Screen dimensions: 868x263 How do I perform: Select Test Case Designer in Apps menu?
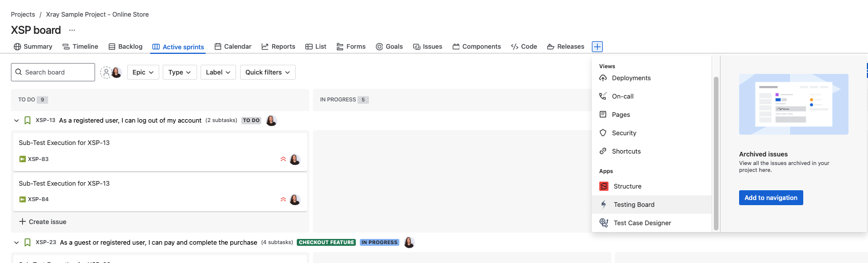tap(651, 223)
